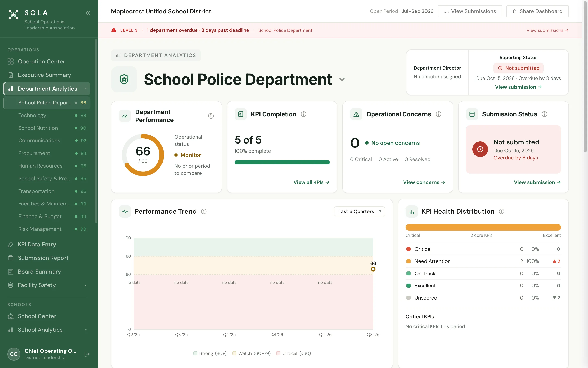588x368 pixels.
Task: Click the Operational Concerns triangle icon
Action: [356, 114]
